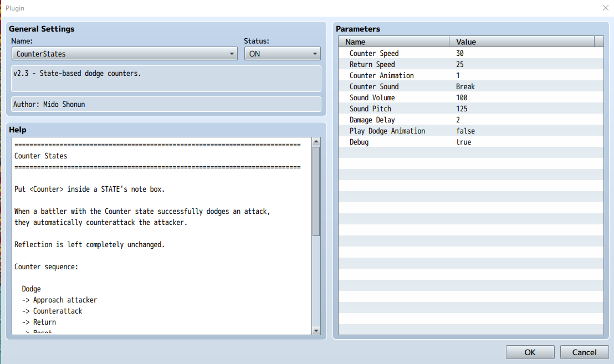Click the Counter Animation value 1
The image size is (614, 364).
click(458, 75)
